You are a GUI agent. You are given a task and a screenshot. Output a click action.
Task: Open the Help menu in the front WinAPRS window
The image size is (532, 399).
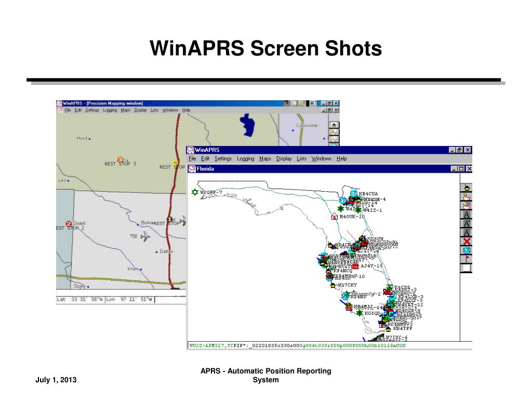pyautogui.click(x=342, y=158)
